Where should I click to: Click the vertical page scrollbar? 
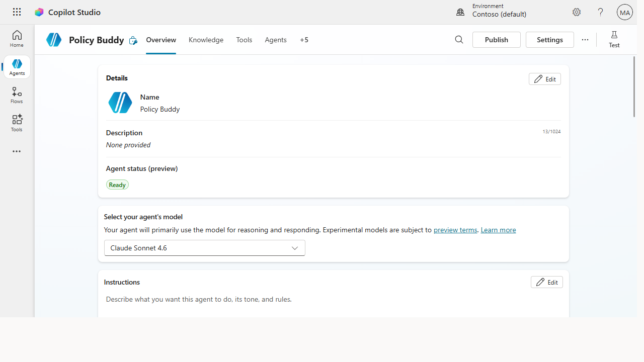click(634, 86)
